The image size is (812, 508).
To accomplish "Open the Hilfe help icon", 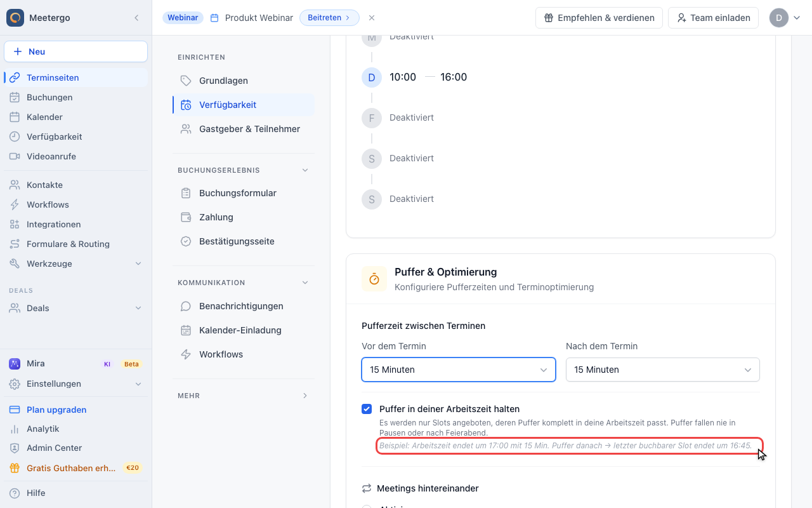I will (15, 493).
